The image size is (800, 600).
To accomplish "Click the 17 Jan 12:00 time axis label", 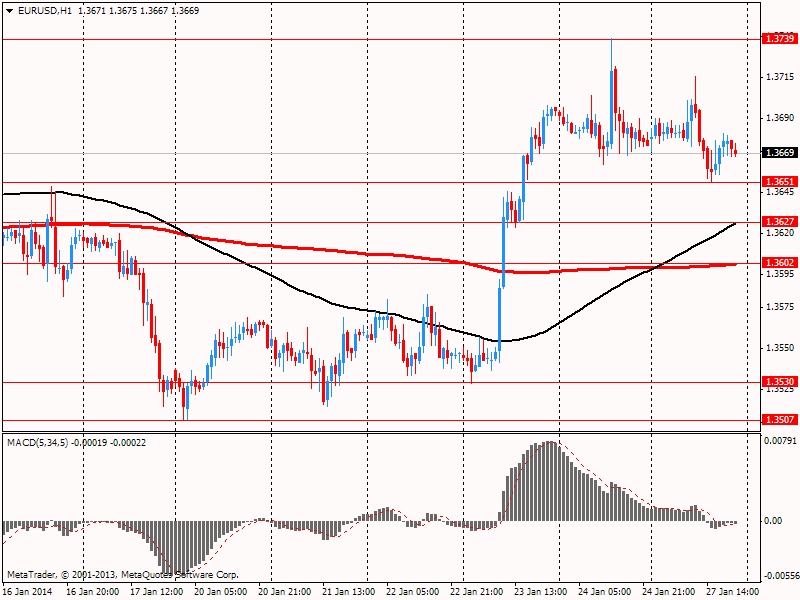I will click(x=157, y=592).
